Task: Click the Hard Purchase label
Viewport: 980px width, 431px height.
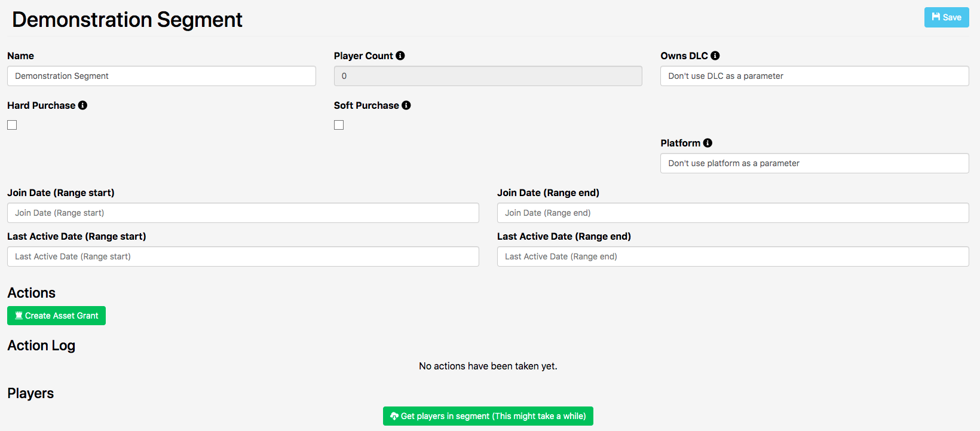Action: pos(41,105)
